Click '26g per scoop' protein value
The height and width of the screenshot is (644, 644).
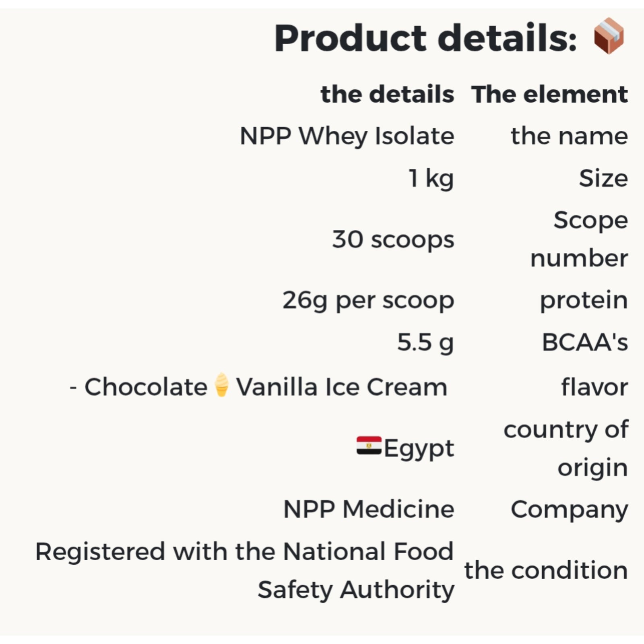pos(368,301)
